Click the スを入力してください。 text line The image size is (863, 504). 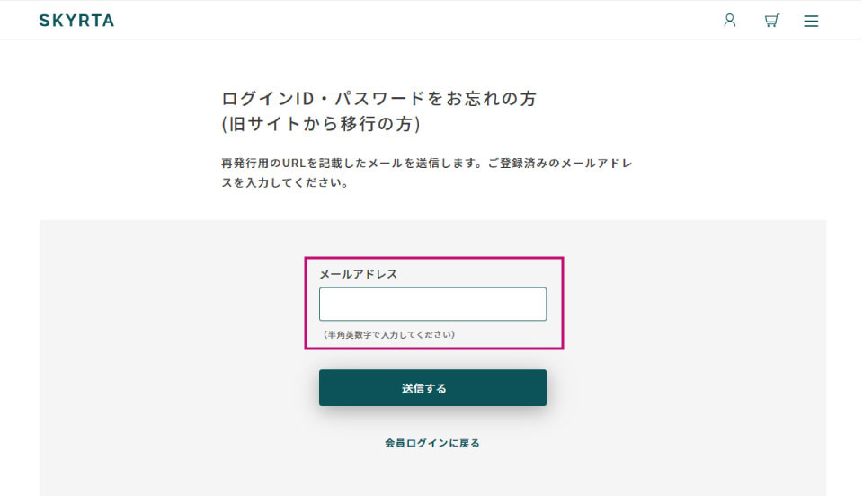(285, 183)
